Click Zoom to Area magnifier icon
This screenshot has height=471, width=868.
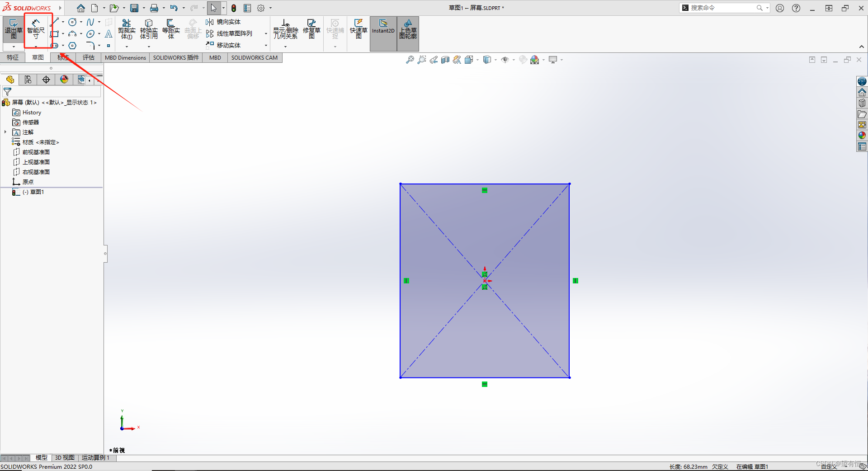(x=422, y=60)
